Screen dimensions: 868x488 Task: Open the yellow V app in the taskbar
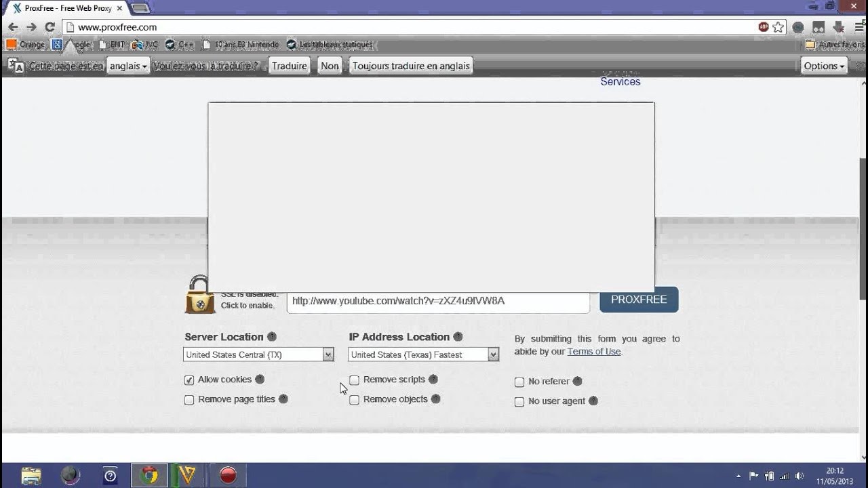[x=188, y=476]
